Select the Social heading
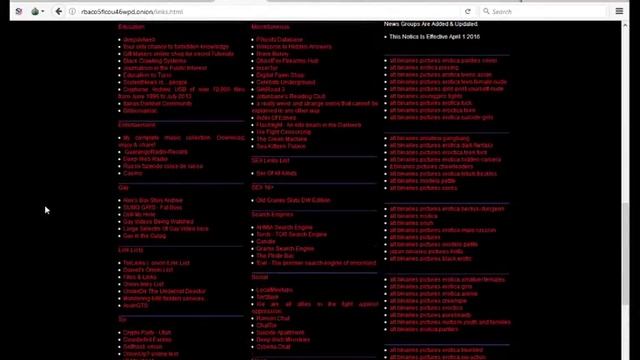 point(260,277)
